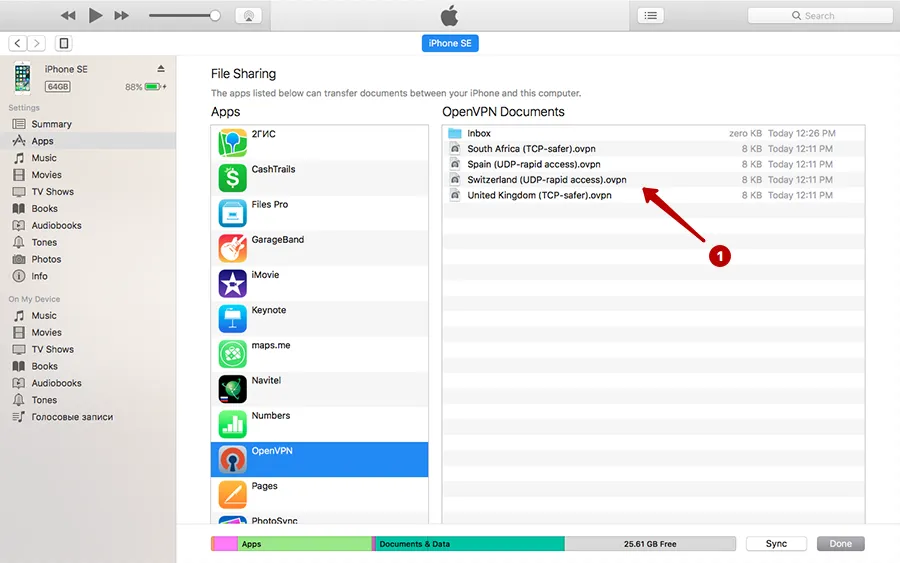Open Photos in sidebar

point(88,259)
